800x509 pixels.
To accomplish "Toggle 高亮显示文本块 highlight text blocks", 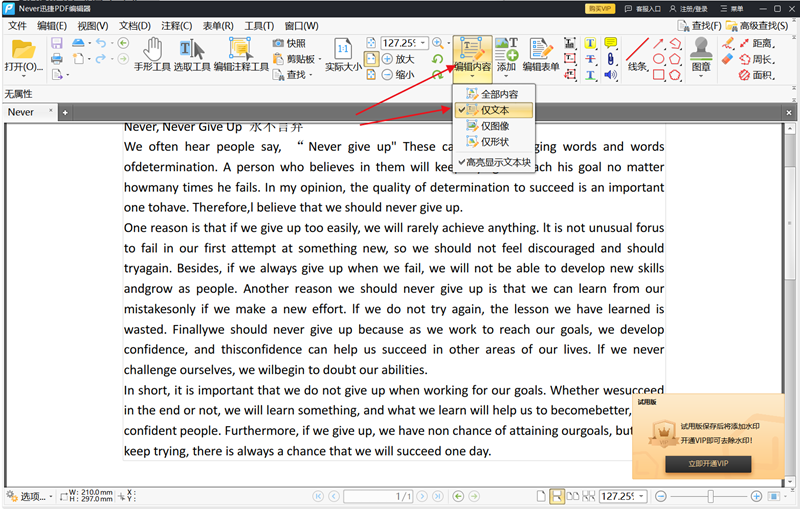I will [x=494, y=162].
